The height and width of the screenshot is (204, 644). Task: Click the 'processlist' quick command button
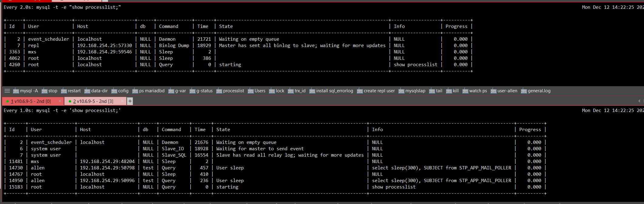[230, 91]
